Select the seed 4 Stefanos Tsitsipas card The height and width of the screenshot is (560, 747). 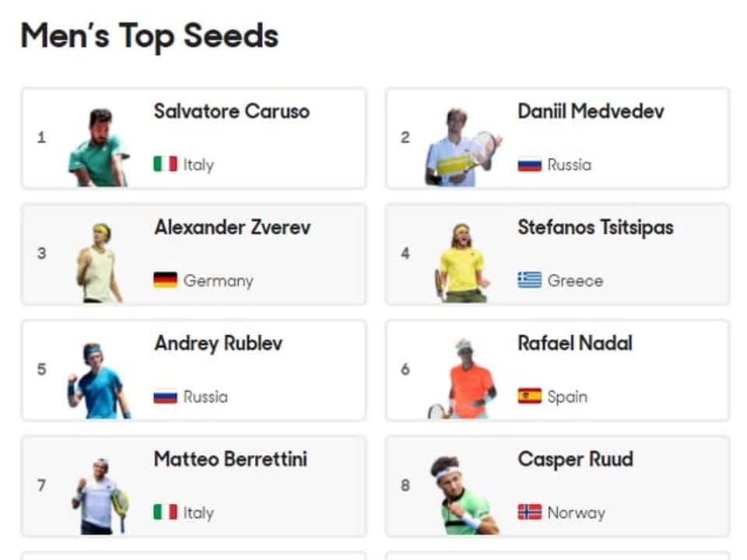coord(557,254)
